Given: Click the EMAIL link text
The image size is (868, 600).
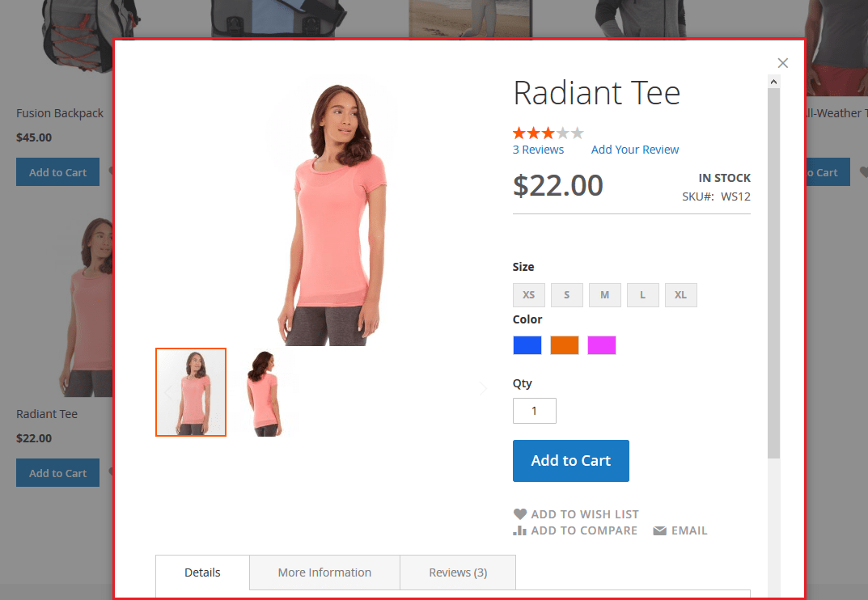Looking at the screenshot, I should (x=689, y=530).
